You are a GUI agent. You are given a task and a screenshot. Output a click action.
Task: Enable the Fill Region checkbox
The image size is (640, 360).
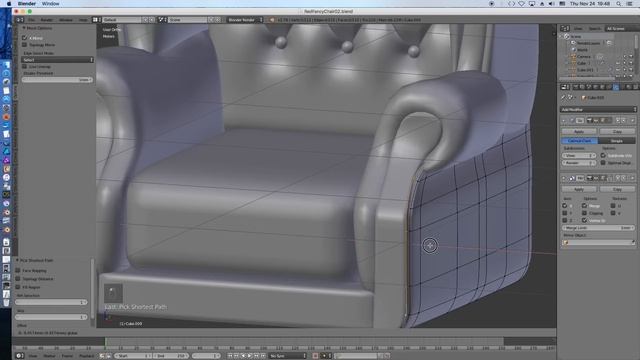pyautogui.click(x=18, y=287)
